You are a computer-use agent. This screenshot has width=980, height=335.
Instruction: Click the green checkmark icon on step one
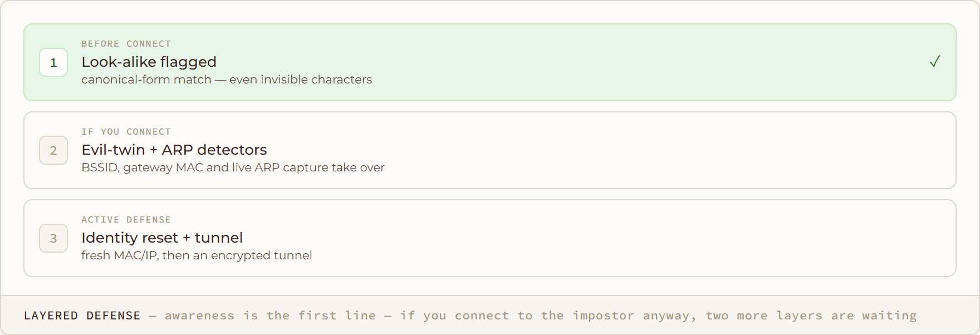(935, 62)
